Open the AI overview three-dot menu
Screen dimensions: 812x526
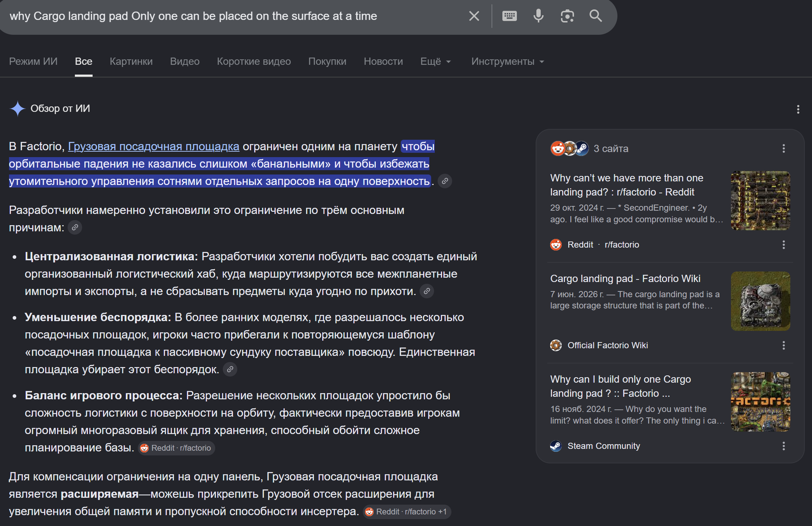(x=798, y=109)
